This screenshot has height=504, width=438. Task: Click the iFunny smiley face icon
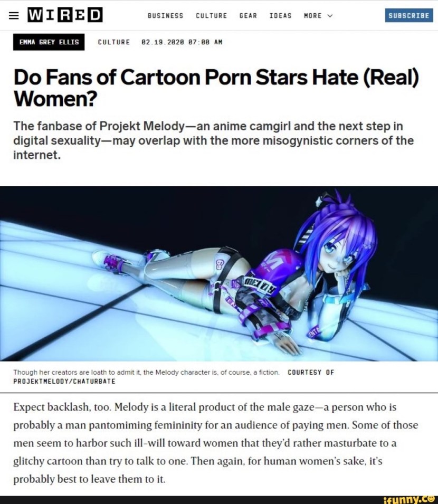431,498
